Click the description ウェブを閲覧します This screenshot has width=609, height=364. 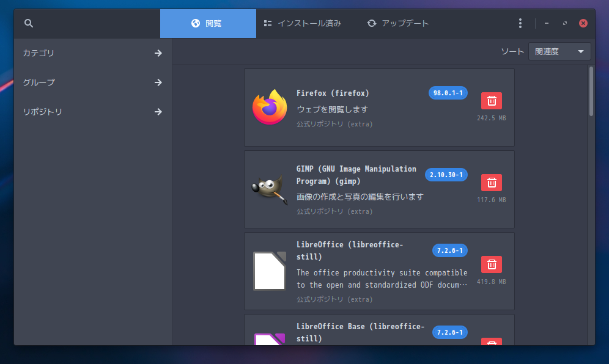point(332,109)
